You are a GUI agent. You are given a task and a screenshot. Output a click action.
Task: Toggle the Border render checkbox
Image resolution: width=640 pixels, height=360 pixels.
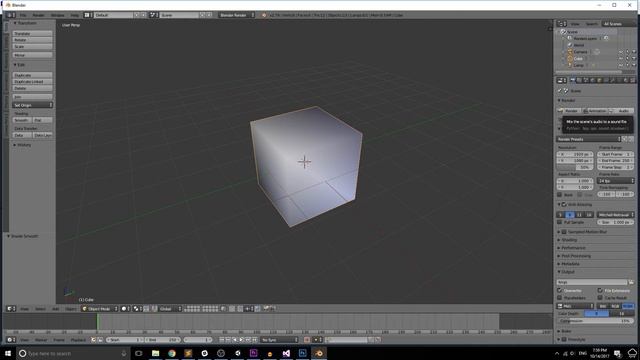(x=560, y=195)
